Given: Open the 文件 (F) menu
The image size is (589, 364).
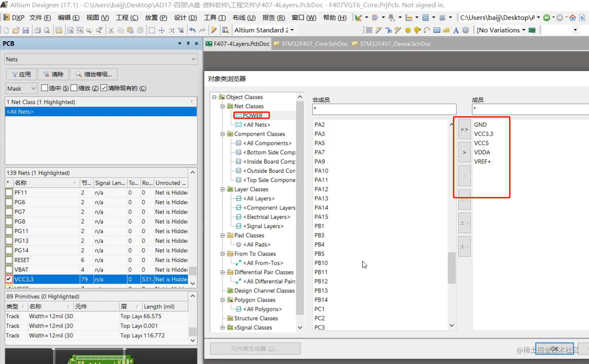Looking at the screenshot, I should pyautogui.click(x=40, y=18).
